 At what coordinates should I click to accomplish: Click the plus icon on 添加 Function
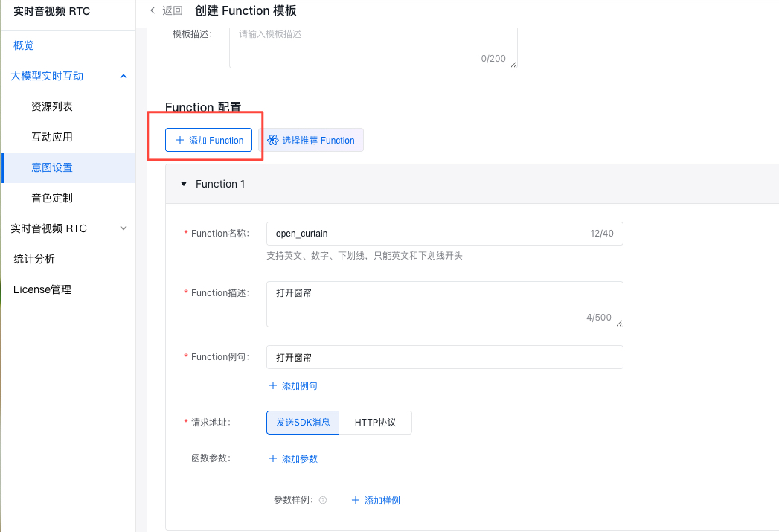[x=179, y=140]
